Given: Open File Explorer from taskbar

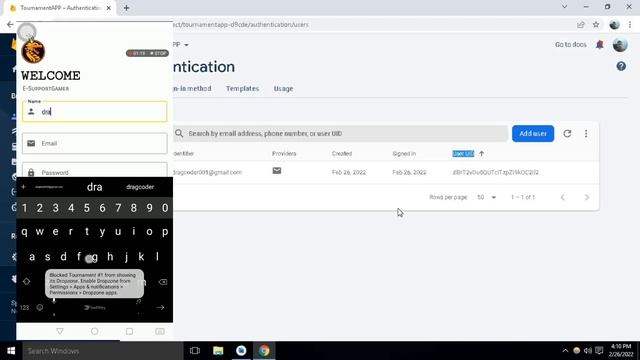Looking at the screenshot, I should [x=218, y=351].
